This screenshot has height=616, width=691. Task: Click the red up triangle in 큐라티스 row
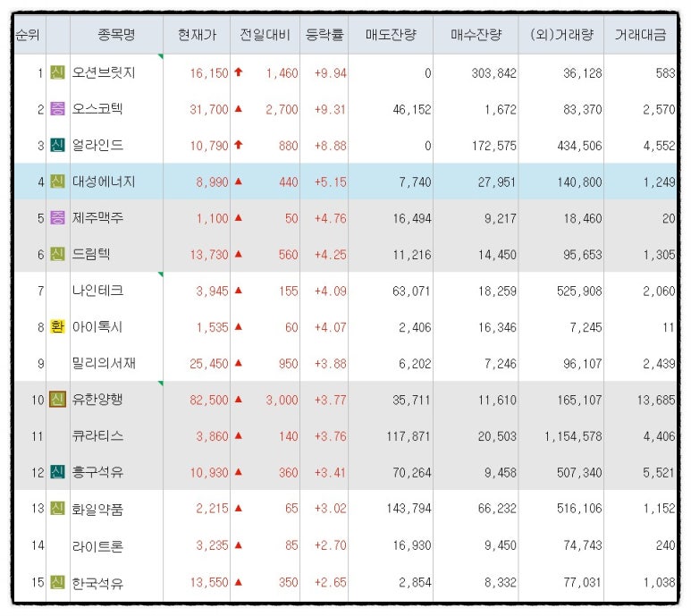tap(239, 435)
